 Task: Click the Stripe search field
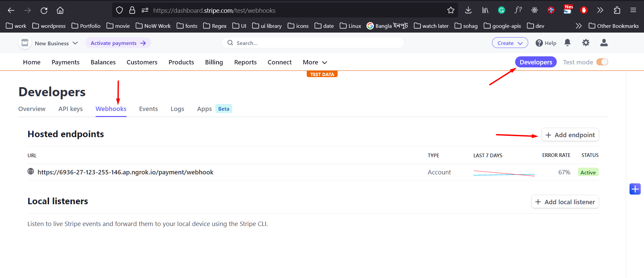pos(313,43)
